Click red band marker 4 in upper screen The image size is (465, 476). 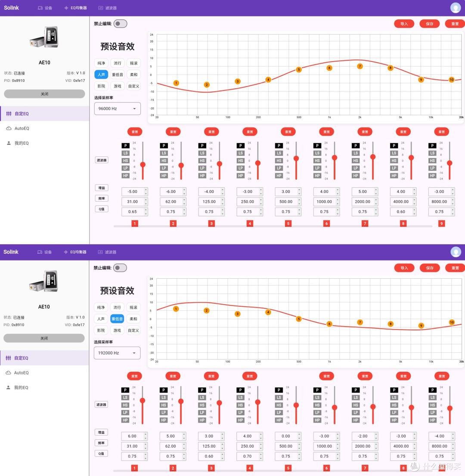pos(250,224)
